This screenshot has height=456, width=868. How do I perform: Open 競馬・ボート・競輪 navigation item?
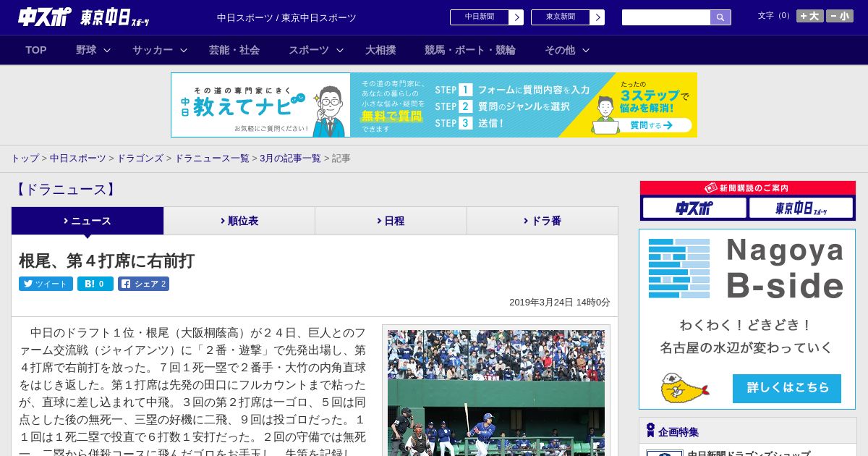pyautogui.click(x=470, y=50)
